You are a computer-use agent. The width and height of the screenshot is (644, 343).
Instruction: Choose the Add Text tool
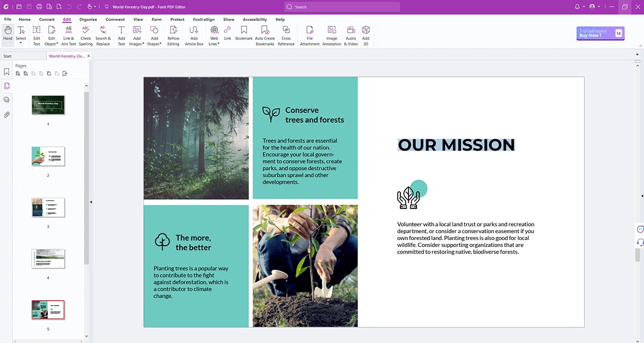click(x=121, y=34)
